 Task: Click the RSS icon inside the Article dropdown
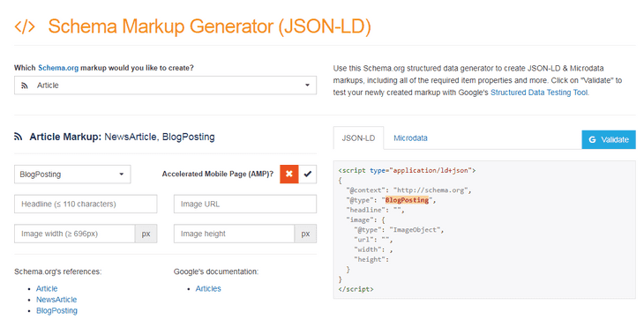(x=25, y=85)
